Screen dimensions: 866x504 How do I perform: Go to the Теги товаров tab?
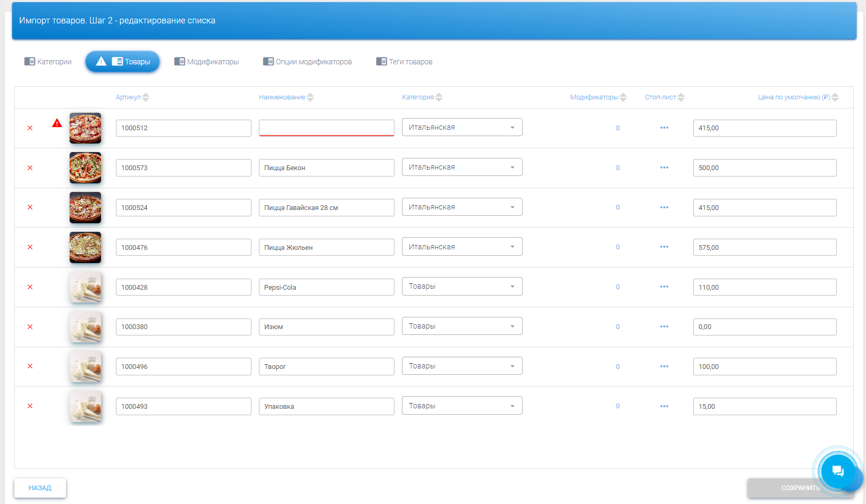(405, 62)
